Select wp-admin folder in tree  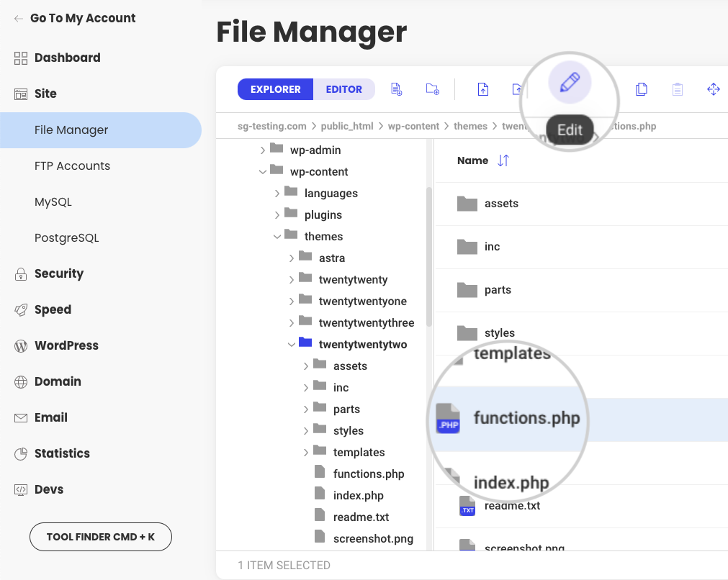click(x=315, y=150)
